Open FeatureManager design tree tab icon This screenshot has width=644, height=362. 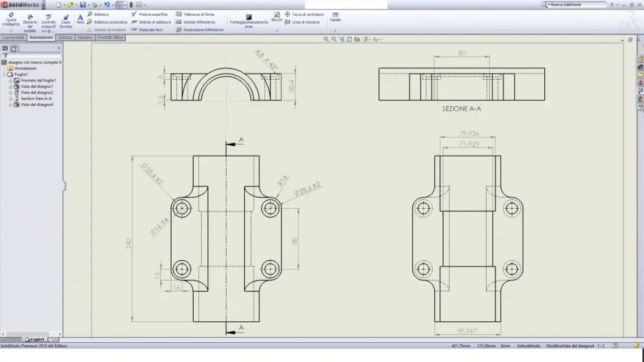(5, 49)
